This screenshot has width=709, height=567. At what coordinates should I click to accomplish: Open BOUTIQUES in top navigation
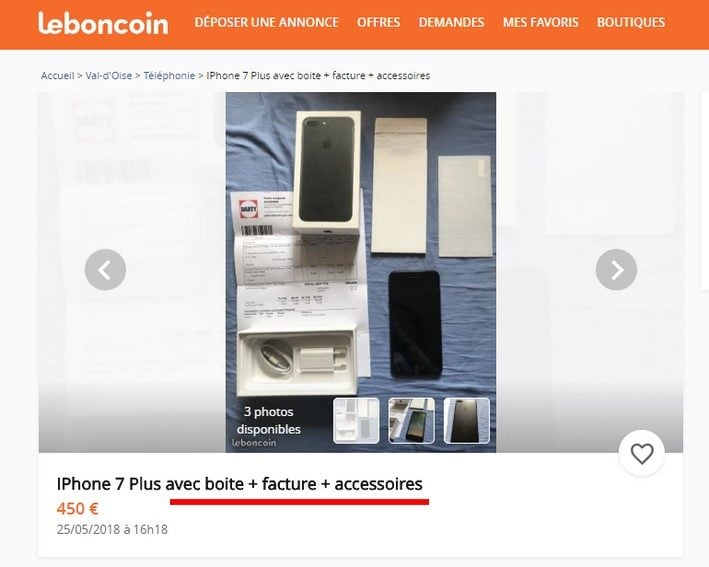[631, 22]
